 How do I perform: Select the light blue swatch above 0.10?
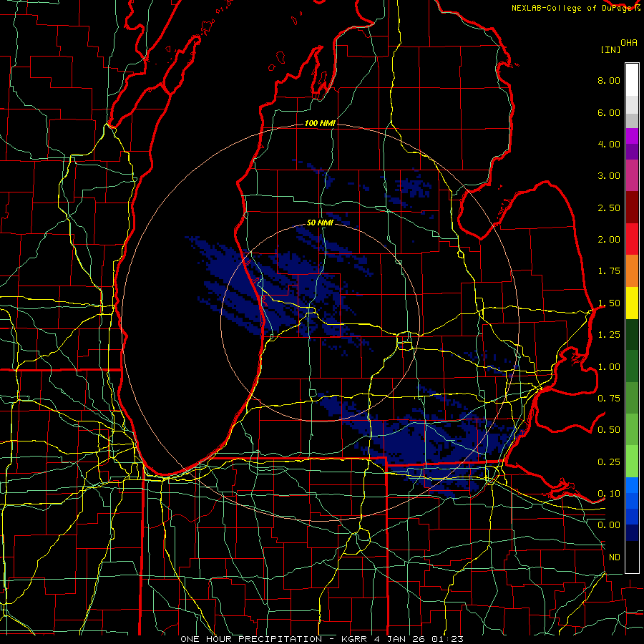click(x=632, y=485)
